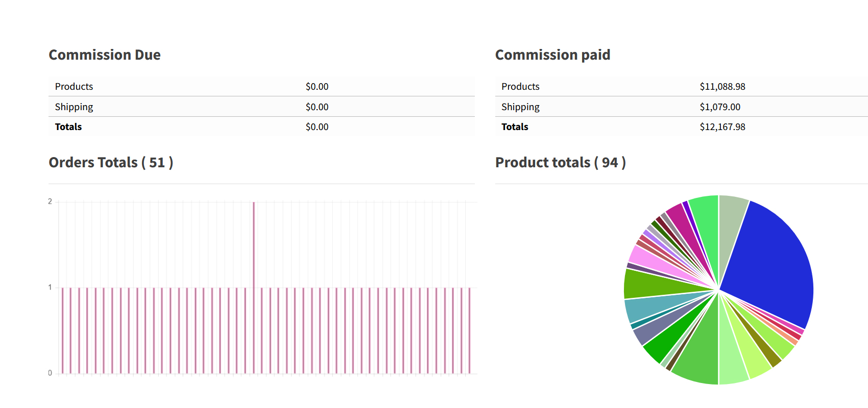The width and height of the screenshot is (868, 408).
Task: Click the Commission paid heading
Action: [x=552, y=55]
